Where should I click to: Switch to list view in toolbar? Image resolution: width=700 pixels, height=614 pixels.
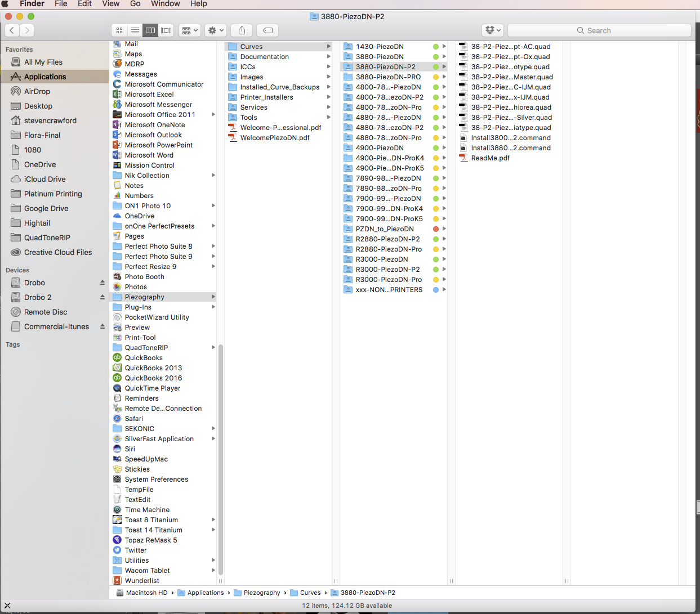(x=135, y=30)
